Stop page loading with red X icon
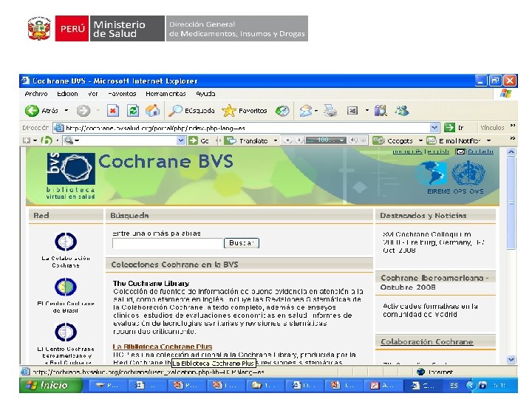 coord(113,111)
